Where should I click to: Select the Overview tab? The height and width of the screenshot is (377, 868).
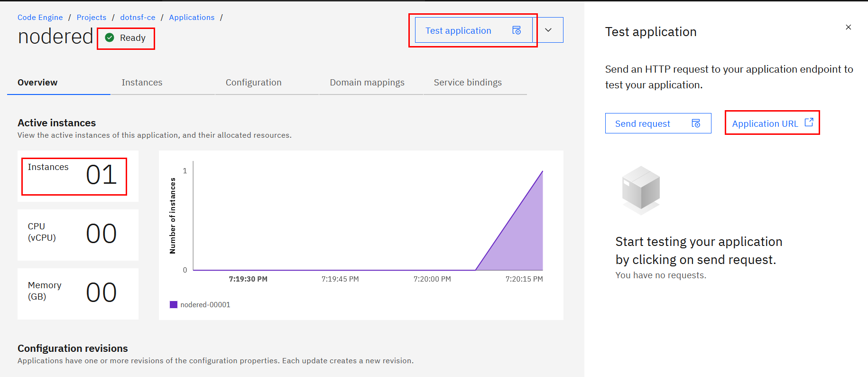[x=37, y=83]
